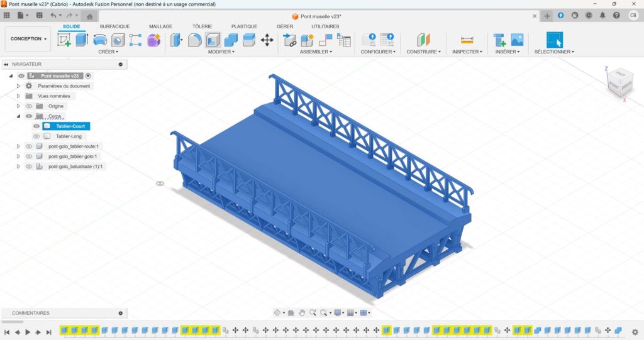Image resolution: width=644 pixels, height=340 pixels.
Task: Click the Measure ruler icon
Action: coord(467,40)
